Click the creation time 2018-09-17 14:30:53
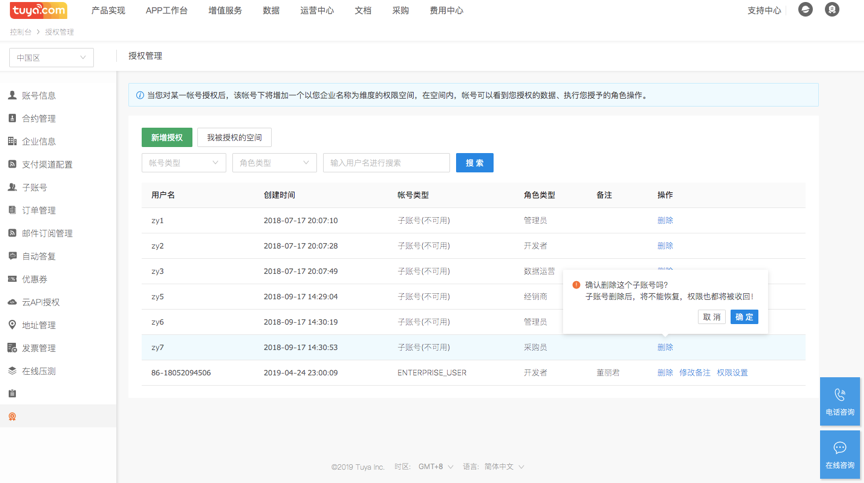Screen dimensions: 864x483 point(300,347)
